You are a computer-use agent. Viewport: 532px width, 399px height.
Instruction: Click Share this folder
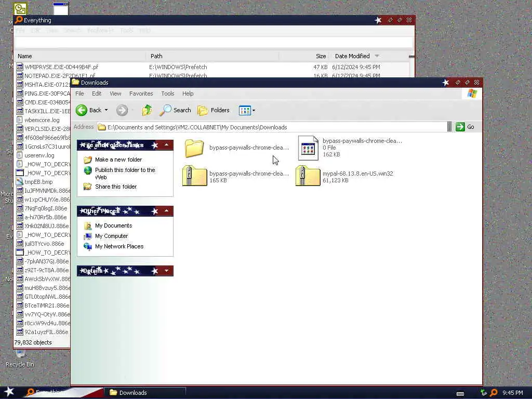click(116, 187)
